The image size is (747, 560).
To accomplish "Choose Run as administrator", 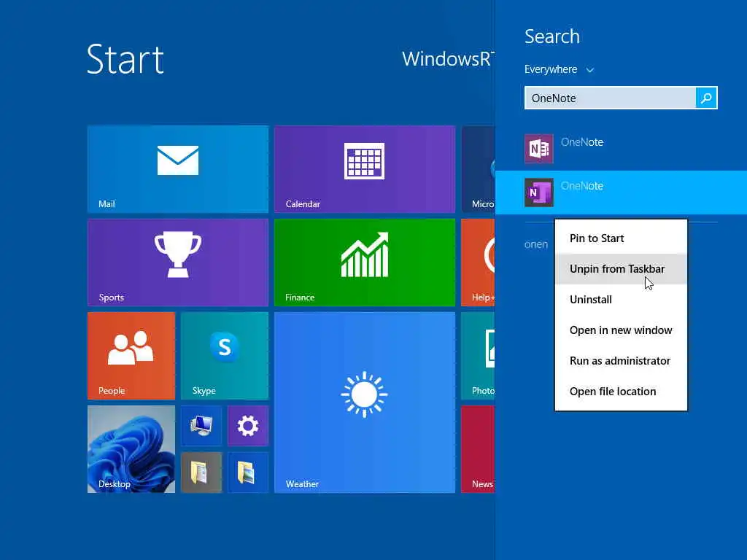I will click(621, 360).
